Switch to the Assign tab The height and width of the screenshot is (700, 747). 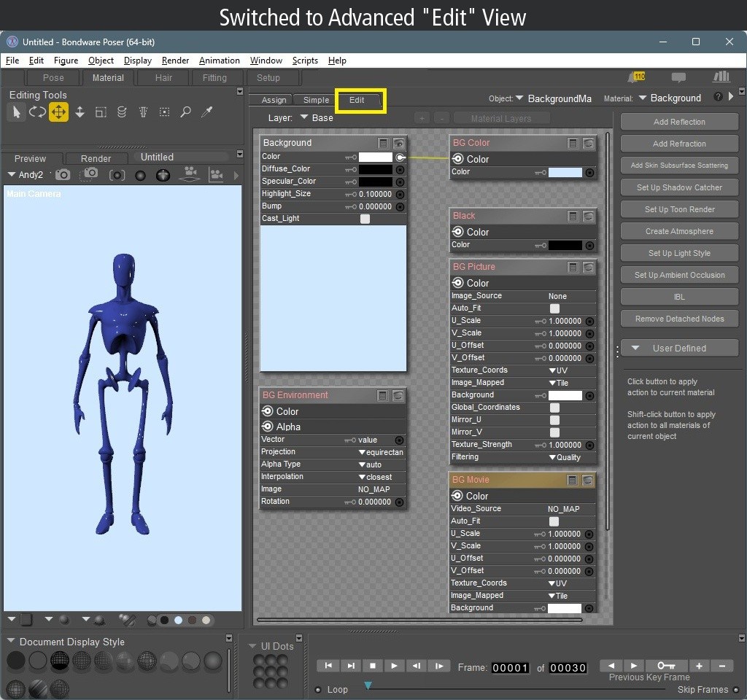pyautogui.click(x=274, y=100)
